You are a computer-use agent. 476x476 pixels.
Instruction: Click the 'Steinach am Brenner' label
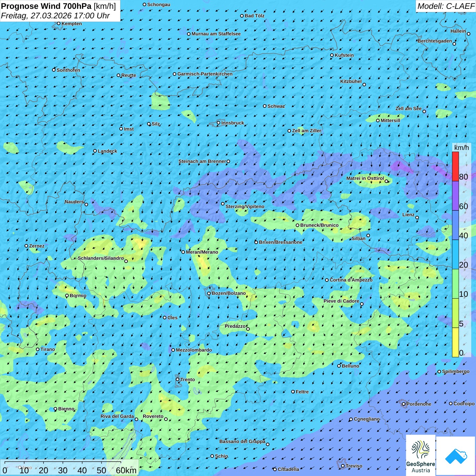click(202, 161)
